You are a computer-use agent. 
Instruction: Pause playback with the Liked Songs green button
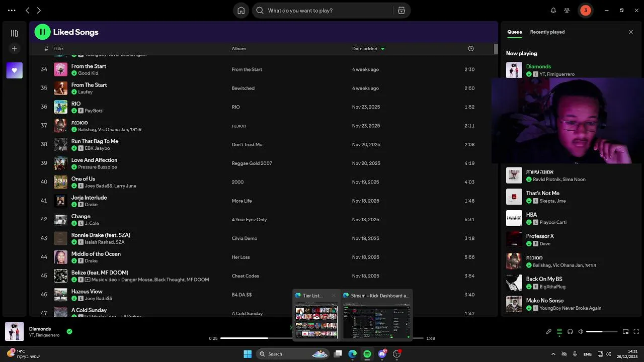click(42, 32)
